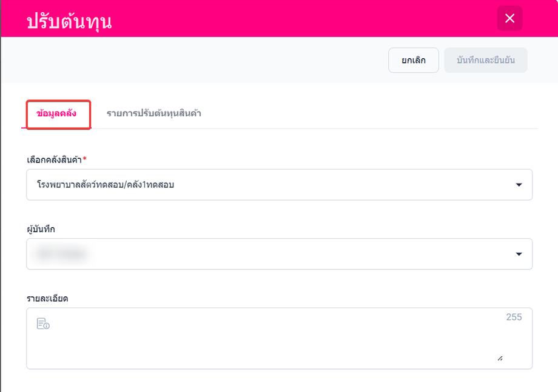Click the red required asterisk beside เลือกคลังสินค้า
This screenshot has width=558, height=392.
85,159
